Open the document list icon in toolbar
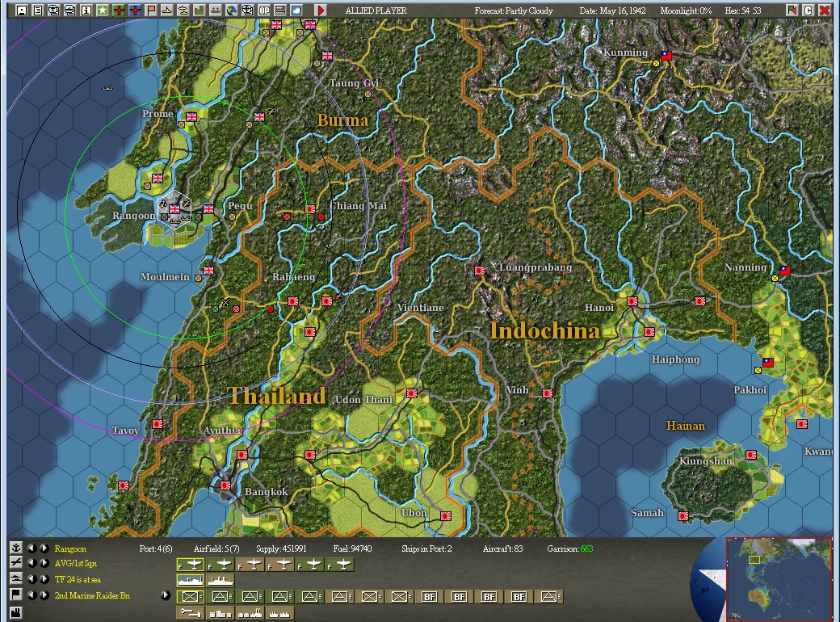The image size is (840, 622). 37,10
